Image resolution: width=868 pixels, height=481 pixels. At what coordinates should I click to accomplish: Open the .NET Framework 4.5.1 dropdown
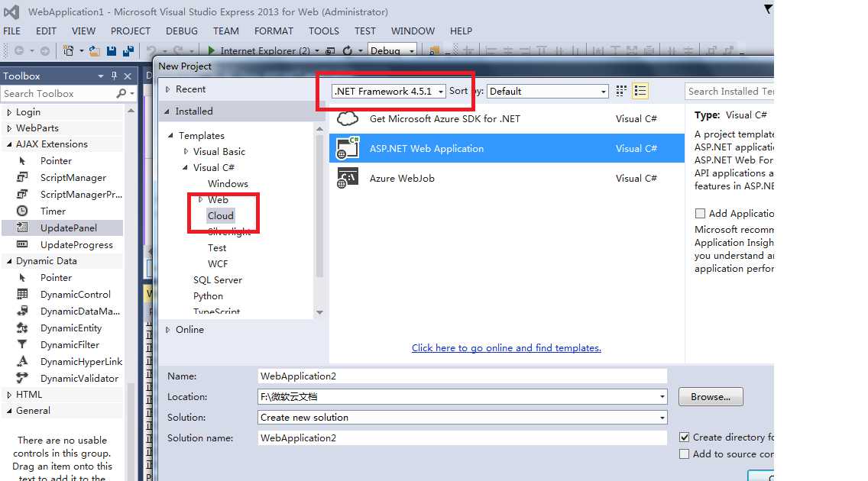coord(389,91)
